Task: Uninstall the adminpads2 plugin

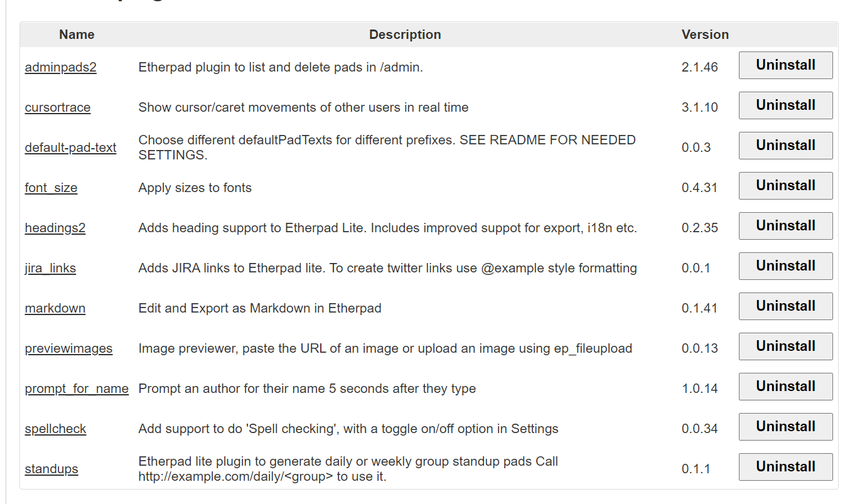Action: (785, 65)
